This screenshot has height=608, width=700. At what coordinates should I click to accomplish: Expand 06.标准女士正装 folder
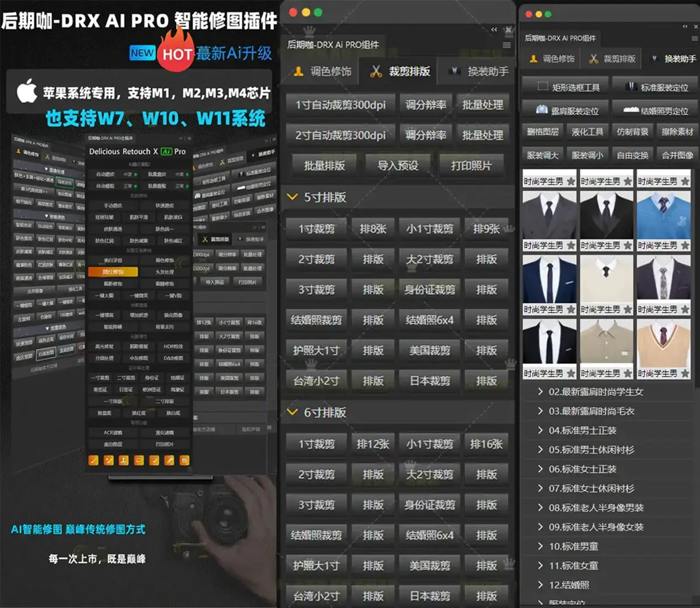(540, 469)
